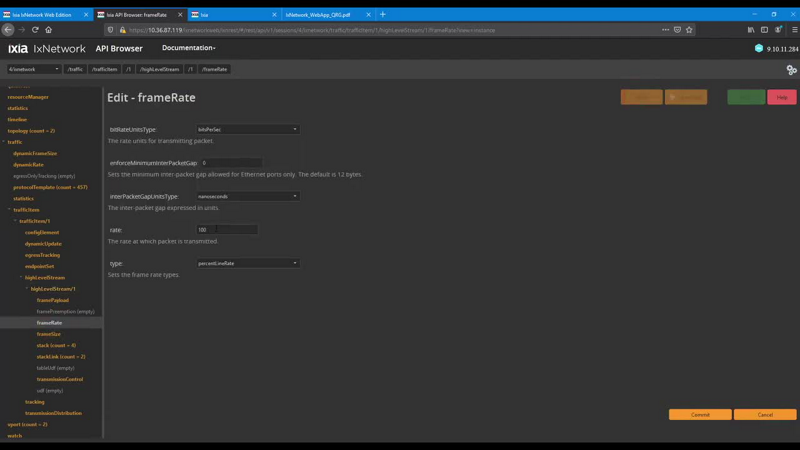Click the /traffic breadcrumb
This screenshot has height=450, width=800.
(x=75, y=69)
